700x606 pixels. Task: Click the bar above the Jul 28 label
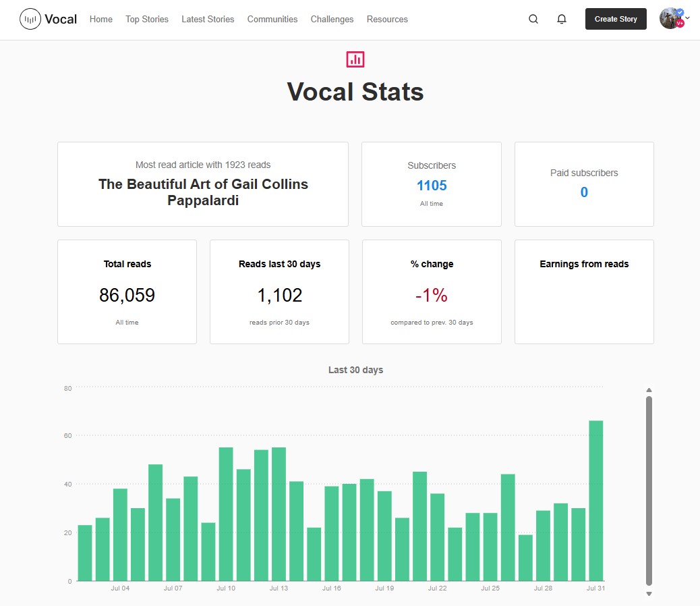click(x=544, y=546)
